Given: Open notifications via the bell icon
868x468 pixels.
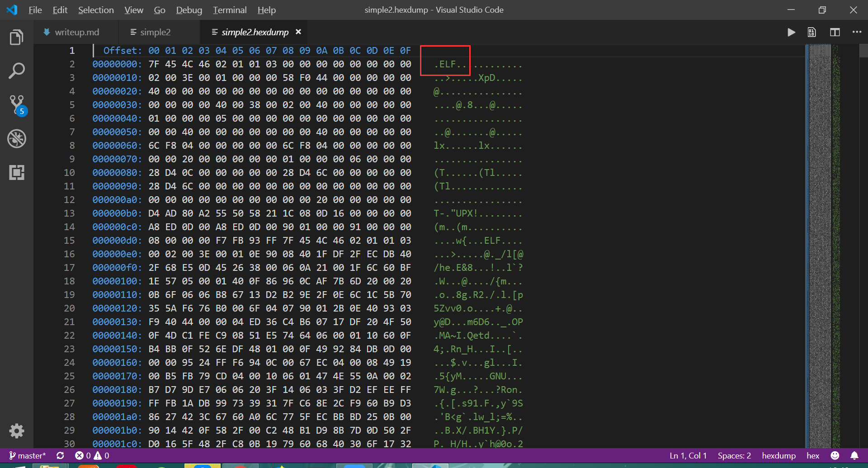Looking at the screenshot, I should [x=854, y=455].
